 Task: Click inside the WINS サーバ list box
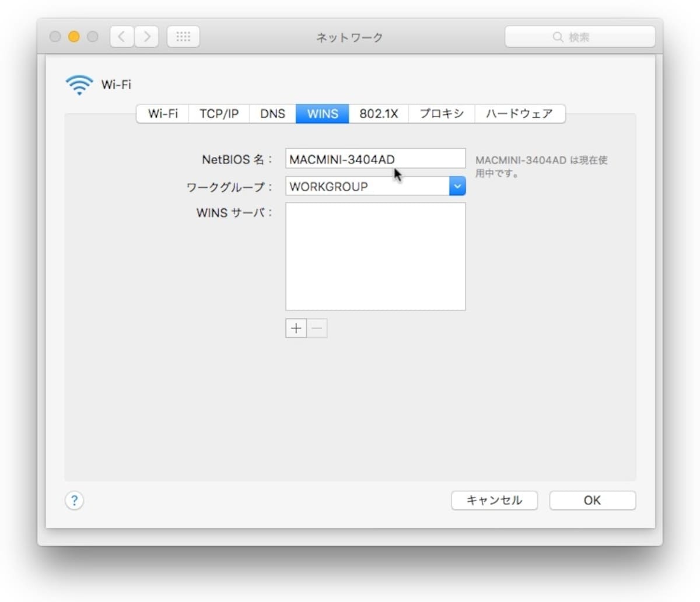[376, 257]
